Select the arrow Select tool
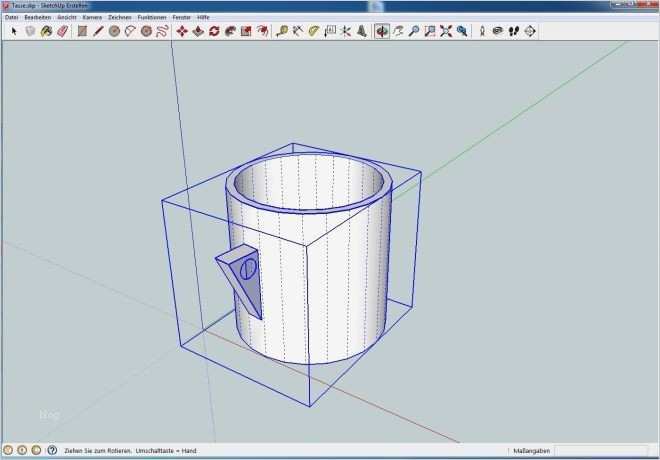Viewport: 660px width, 460px height. click(x=14, y=31)
